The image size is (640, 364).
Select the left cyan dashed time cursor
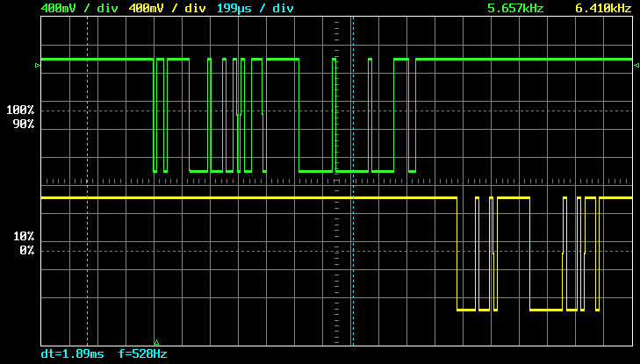(x=87, y=181)
